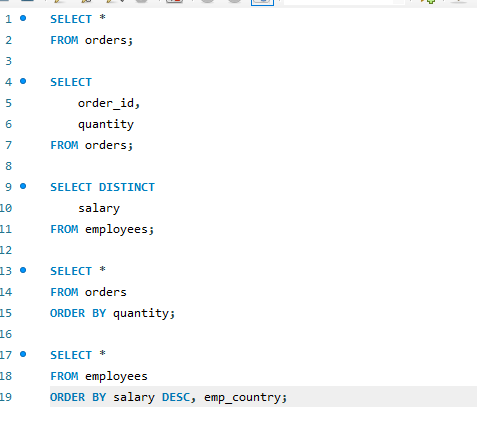Click FROM keyword on line 18

tap(64, 376)
